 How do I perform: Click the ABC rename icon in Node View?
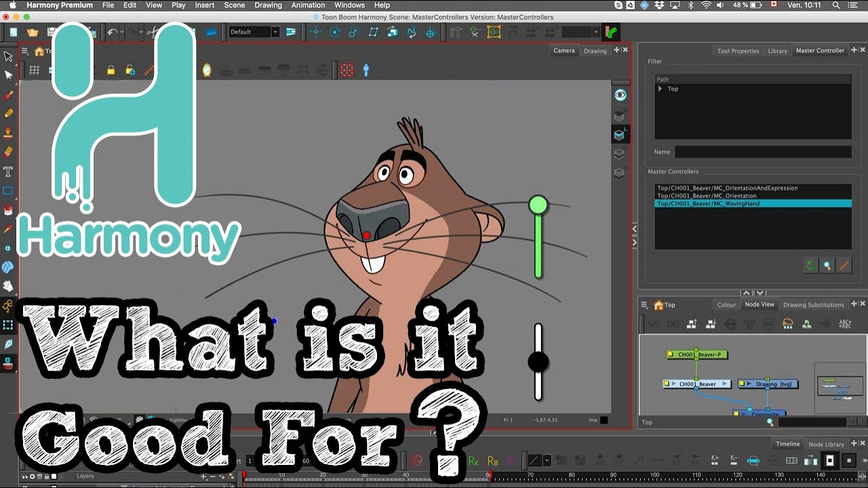tap(845, 324)
